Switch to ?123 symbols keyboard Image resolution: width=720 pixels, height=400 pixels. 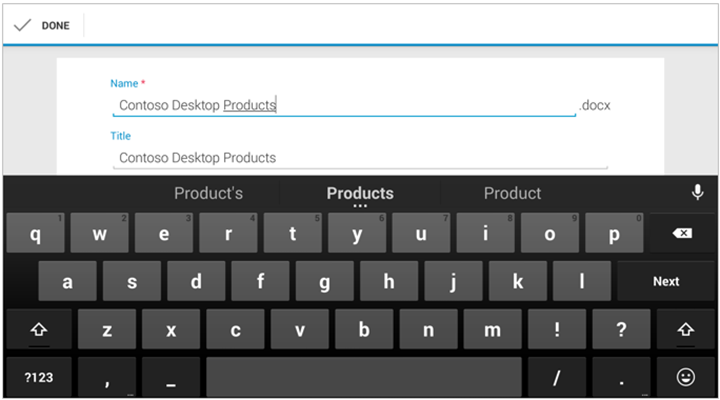click(x=36, y=377)
